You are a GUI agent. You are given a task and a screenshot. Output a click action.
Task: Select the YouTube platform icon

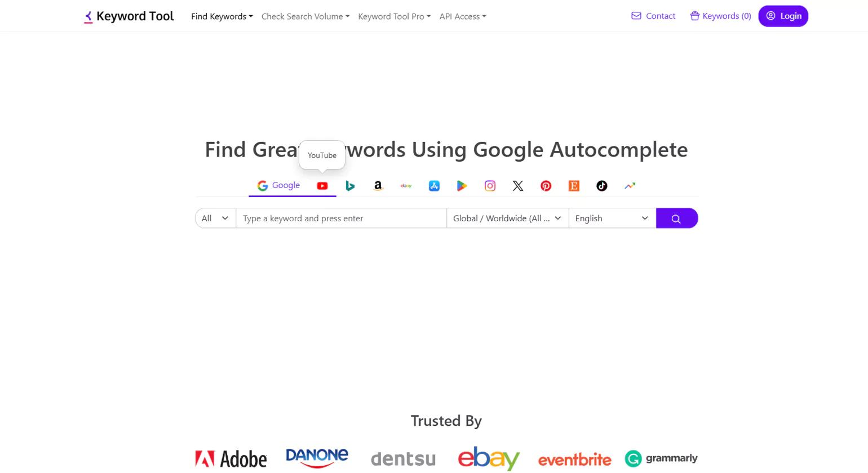(322, 186)
